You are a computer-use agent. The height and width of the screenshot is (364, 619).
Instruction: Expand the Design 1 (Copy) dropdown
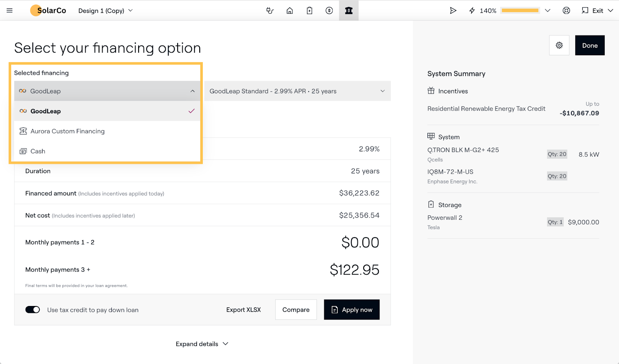[x=105, y=10]
